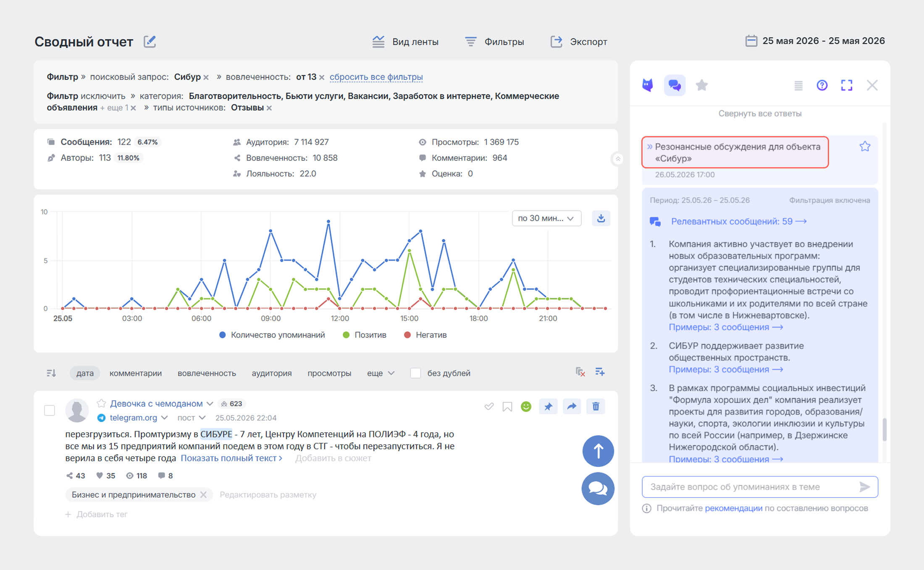Image resolution: width=924 pixels, height=570 pixels.
Task: Open the help question mark icon
Action: tap(822, 85)
